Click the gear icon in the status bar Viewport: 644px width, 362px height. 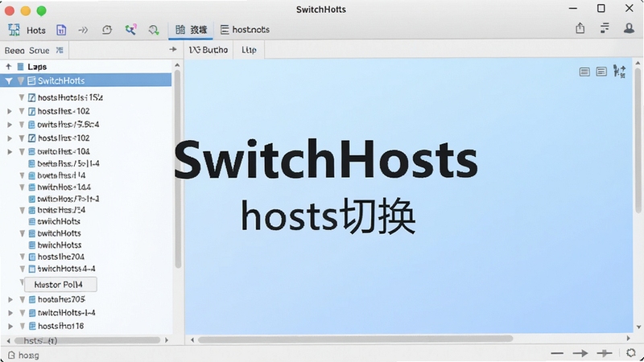point(631,352)
